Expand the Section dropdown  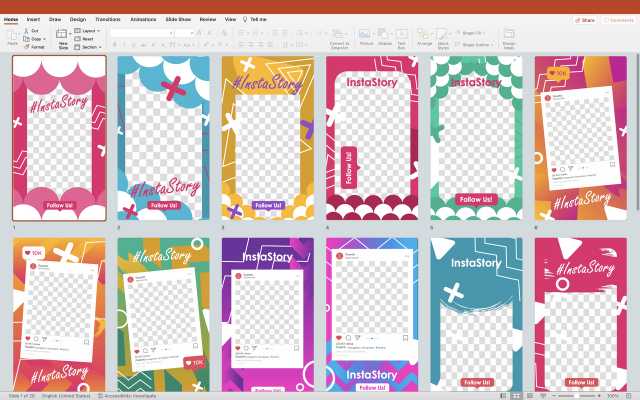pyautogui.click(x=89, y=47)
